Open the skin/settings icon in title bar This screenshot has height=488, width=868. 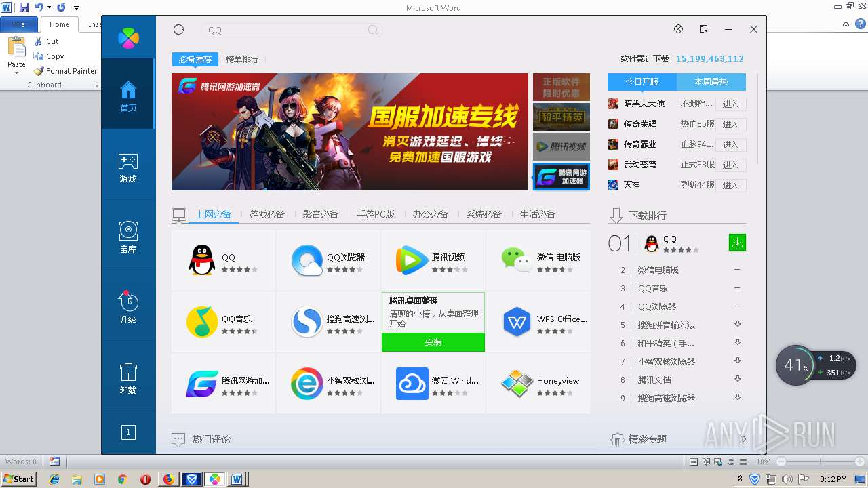click(x=678, y=29)
